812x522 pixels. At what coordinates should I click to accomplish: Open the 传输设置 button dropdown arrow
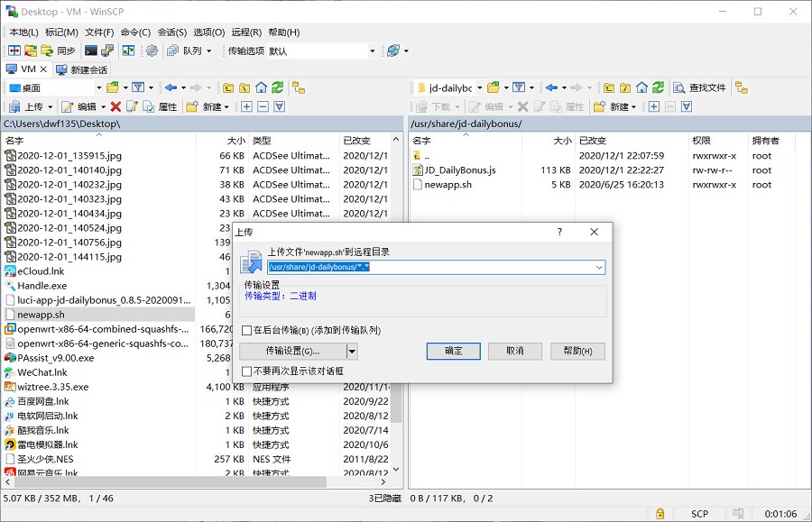(352, 352)
